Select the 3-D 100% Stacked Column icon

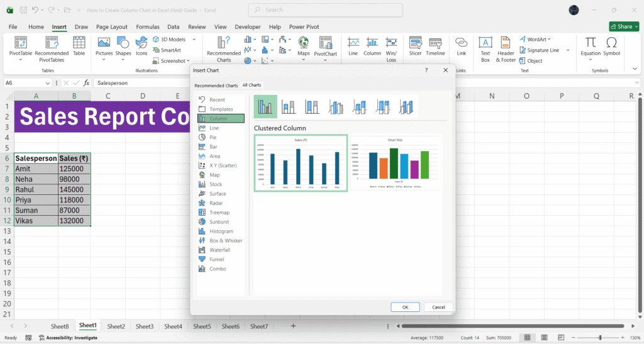coord(383,107)
